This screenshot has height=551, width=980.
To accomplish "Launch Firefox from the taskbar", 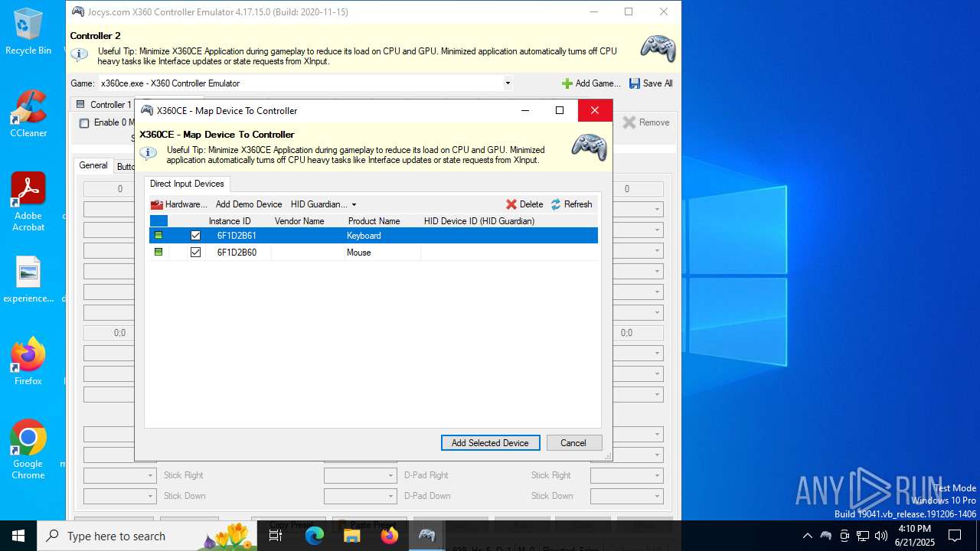I will (390, 536).
